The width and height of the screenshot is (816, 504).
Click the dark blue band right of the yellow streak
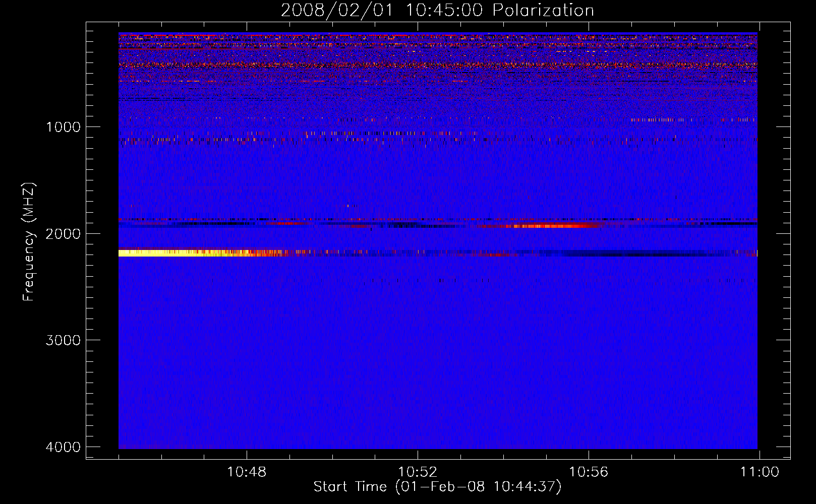tap(630, 254)
